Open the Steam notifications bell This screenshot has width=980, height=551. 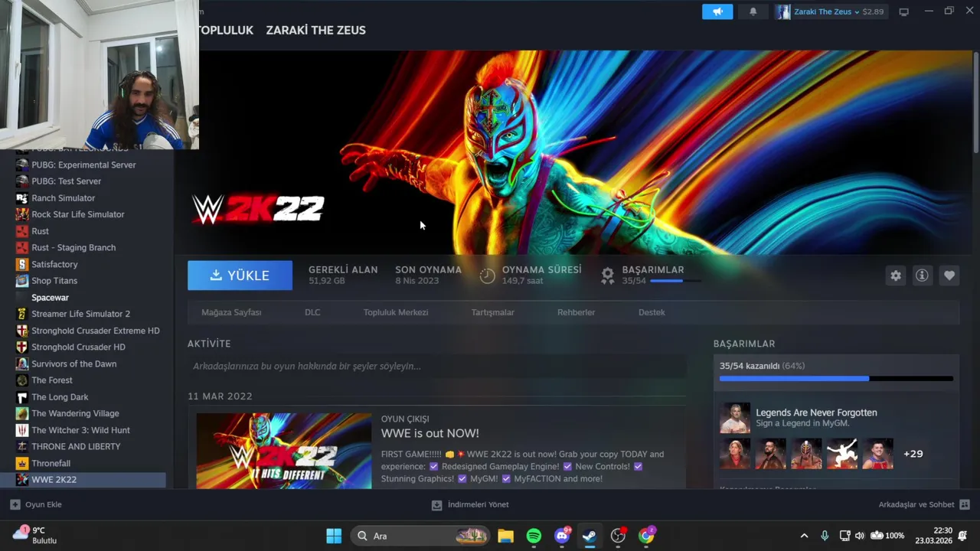[753, 11]
